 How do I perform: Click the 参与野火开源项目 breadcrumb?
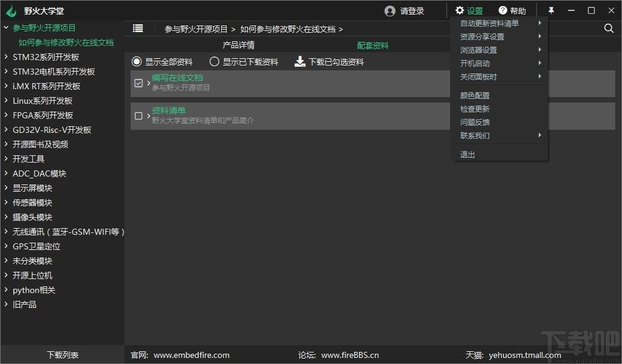196,29
